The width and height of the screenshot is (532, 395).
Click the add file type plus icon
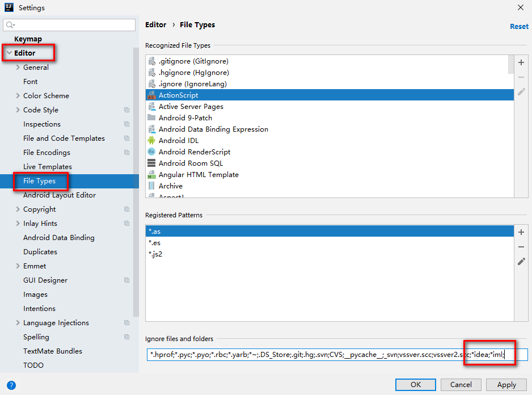point(521,62)
